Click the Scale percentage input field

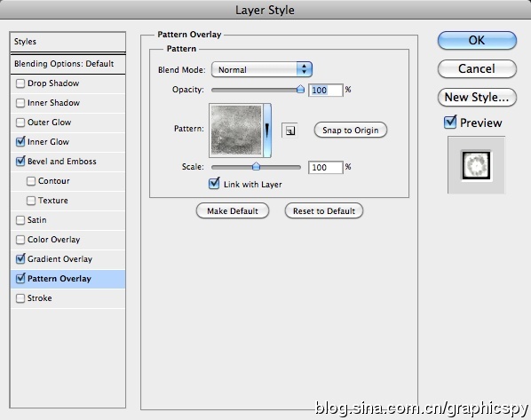tap(326, 167)
